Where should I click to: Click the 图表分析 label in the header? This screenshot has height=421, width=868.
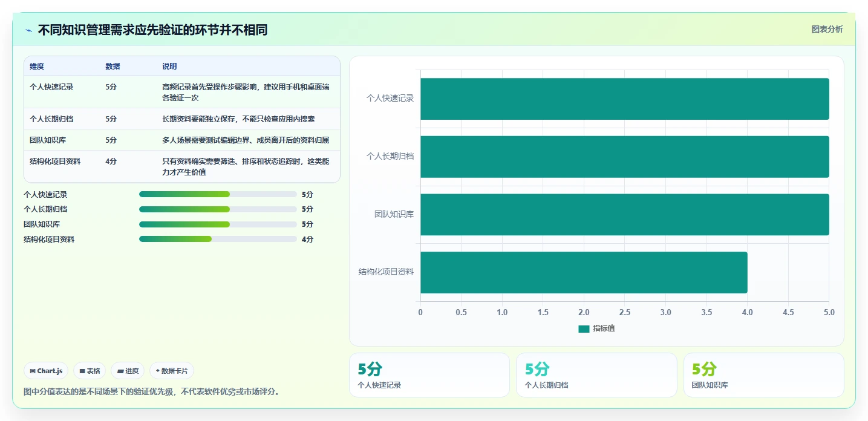click(x=827, y=30)
